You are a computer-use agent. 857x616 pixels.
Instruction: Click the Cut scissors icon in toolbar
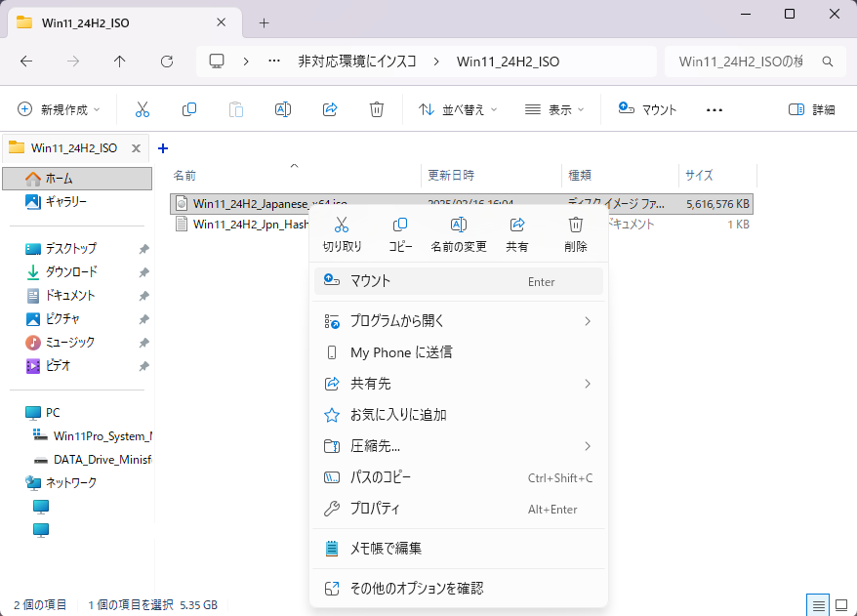143,109
